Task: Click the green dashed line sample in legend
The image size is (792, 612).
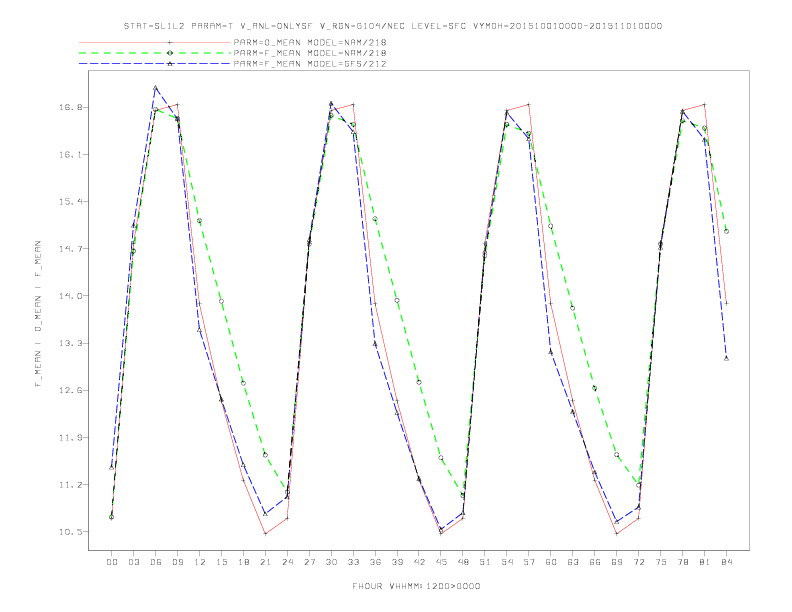Action: (x=155, y=53)
